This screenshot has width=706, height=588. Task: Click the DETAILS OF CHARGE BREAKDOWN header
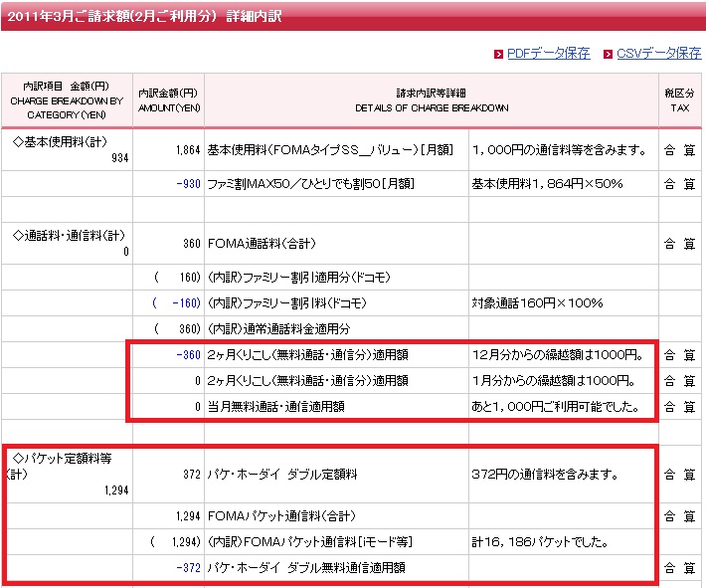(x=432, y=100)
